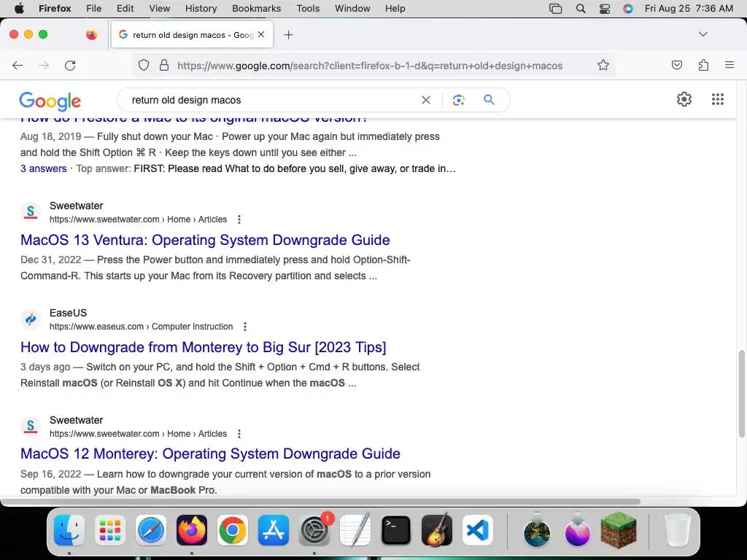Open Launchpad from the dock

coord(110,530)
